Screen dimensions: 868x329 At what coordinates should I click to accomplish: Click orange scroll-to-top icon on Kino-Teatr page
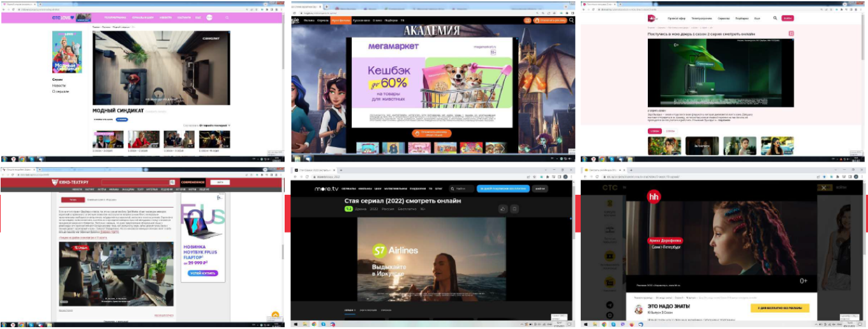point(275,316)
